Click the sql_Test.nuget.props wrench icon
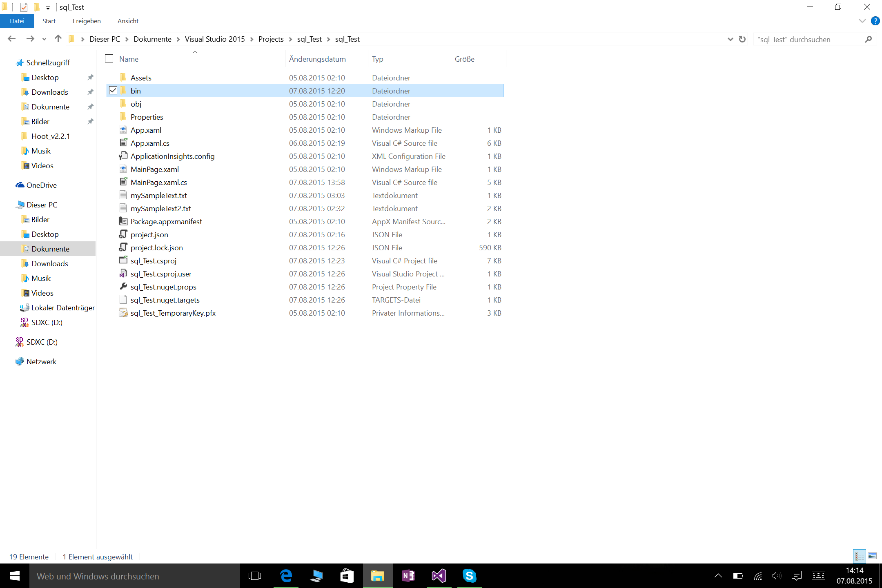 [123, 287]
